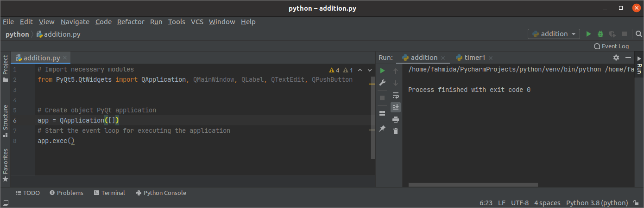Toggle soft-wrap in Run console
This screenshot has height=208, width=644.
[x=396, y=95]
